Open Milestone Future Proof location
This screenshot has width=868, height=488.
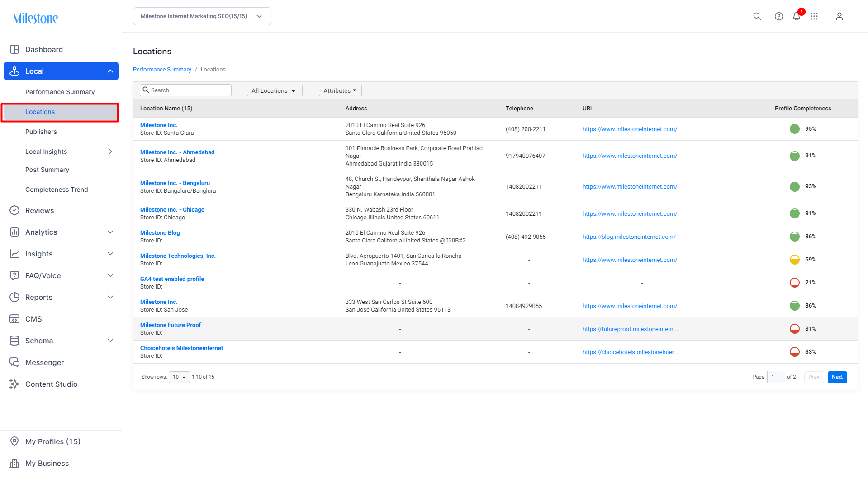pyautogui.click(x=171, y=325)
